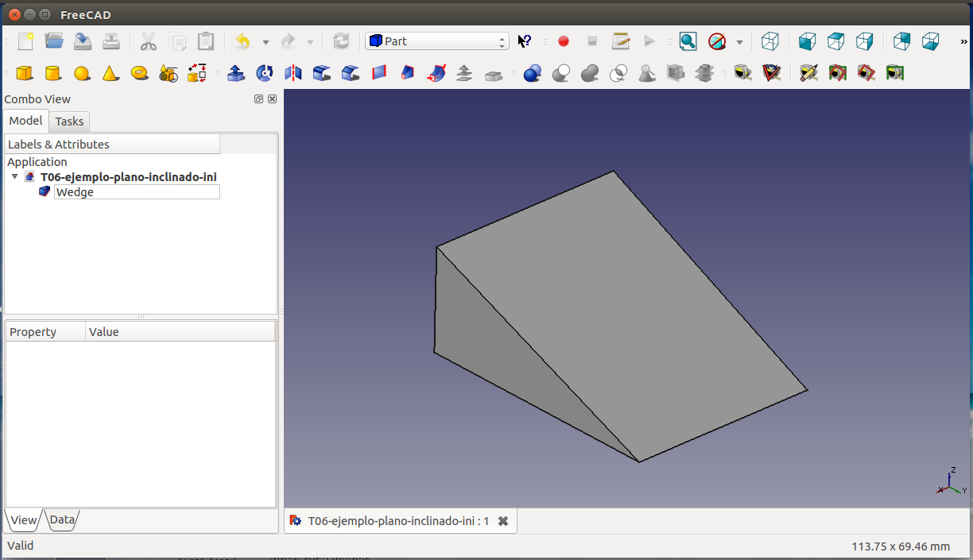This screenshot has width=973, height=560.
Task: Click the Fit All zoom icon
Action: click(x=688, y=41)
